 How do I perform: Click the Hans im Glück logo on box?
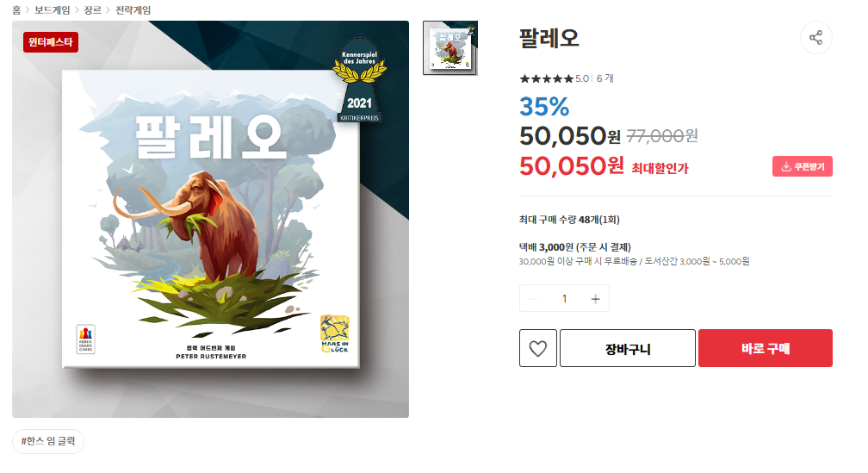coord(335,334)
